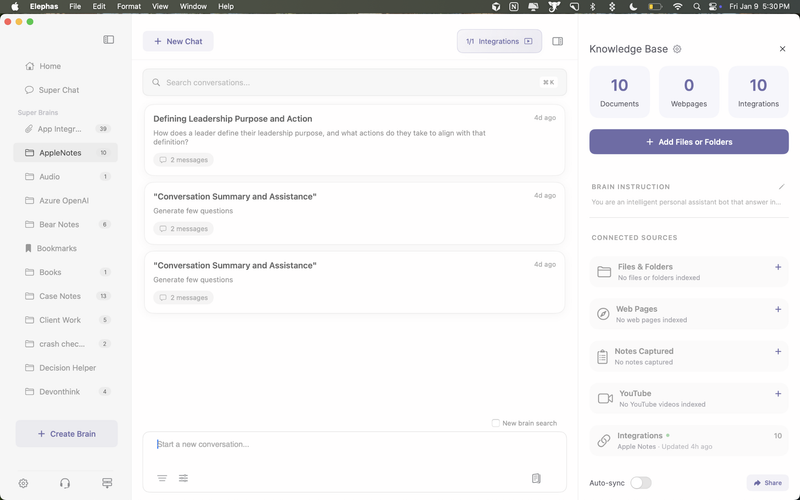The height and width of the screenshot is (500, 800).
Task: Select the Audio brain
Action: (x=65, y=177)
